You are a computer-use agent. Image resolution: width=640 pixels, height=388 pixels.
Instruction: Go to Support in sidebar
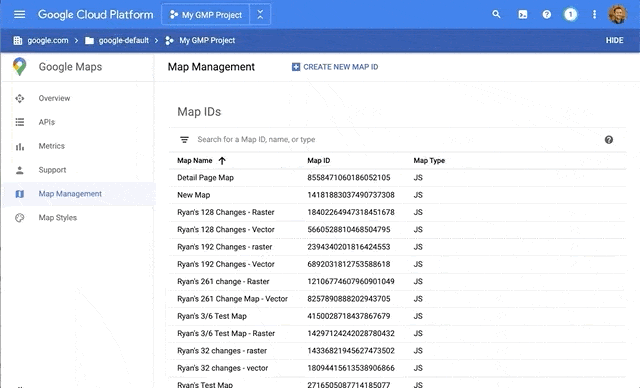[x=52, y=170]
